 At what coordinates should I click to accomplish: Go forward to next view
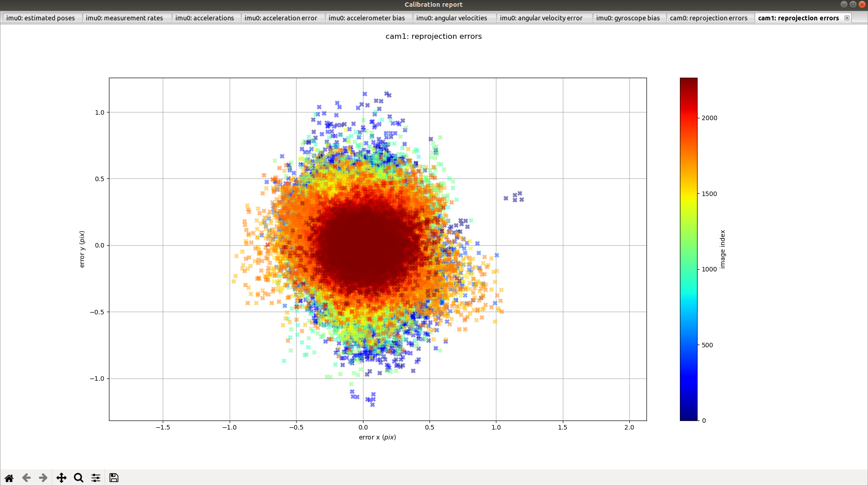pyautogui.click(x=43, y=478)
